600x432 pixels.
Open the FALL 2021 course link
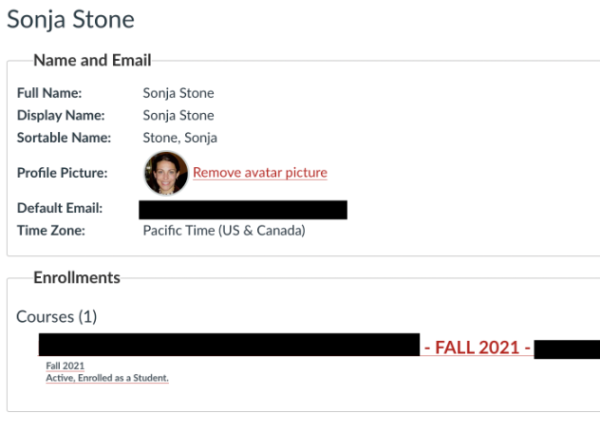click(x=476, y=348)
